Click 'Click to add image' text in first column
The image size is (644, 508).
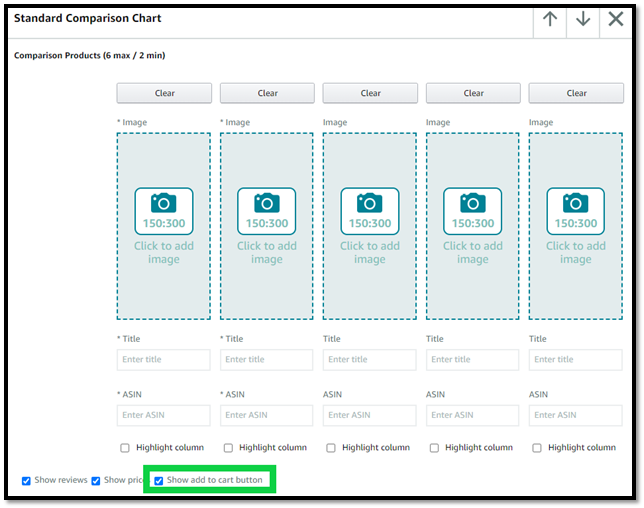[163, 253]
